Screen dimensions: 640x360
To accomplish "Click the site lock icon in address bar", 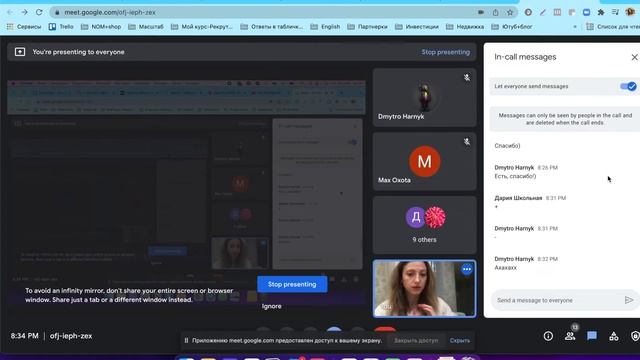I will point(57,12).
